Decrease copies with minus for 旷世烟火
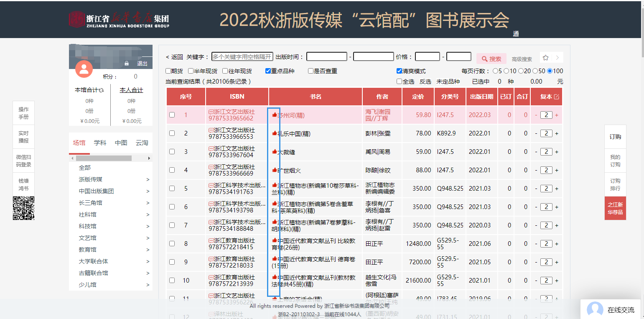This screenshot has height=319, width=644. 537,170
